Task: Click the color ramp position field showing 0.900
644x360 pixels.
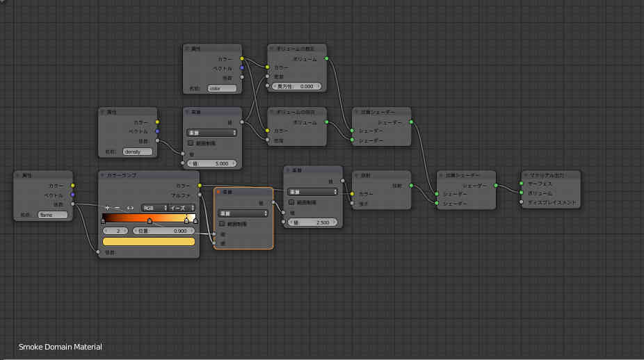Action: click(x=163, y=231)
